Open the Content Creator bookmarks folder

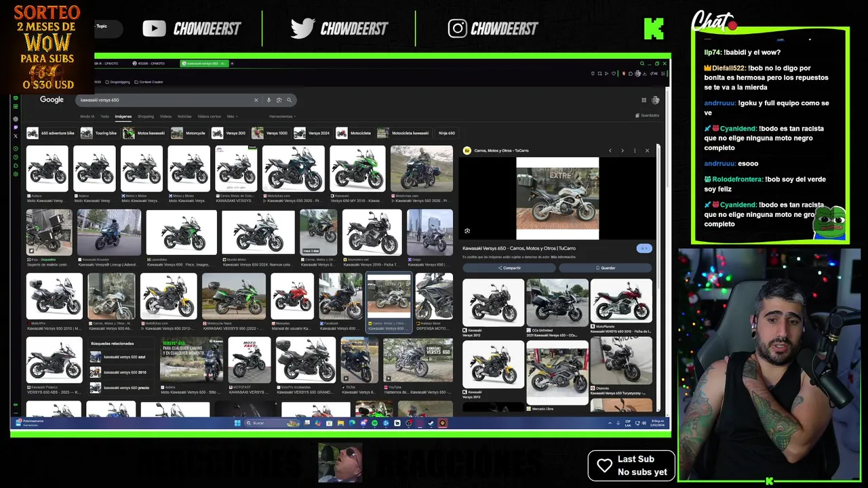tap(149, 82)
